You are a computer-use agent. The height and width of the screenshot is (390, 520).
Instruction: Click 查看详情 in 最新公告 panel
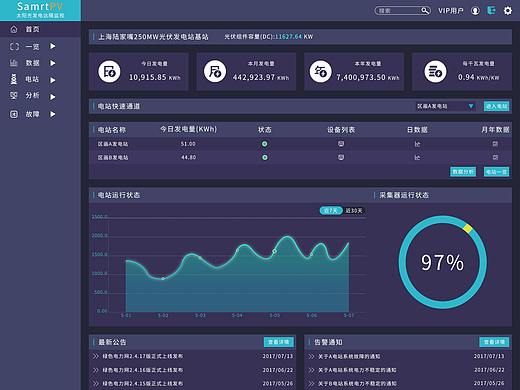pyautogui.click(x=279, y=342)
